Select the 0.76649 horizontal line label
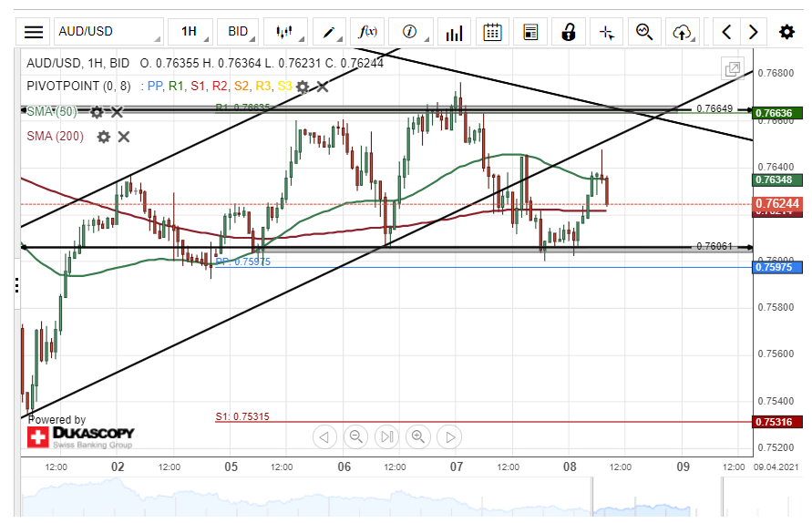Image resolution: width=812 pixels, height=523 pixels. [x=714, y=108]
